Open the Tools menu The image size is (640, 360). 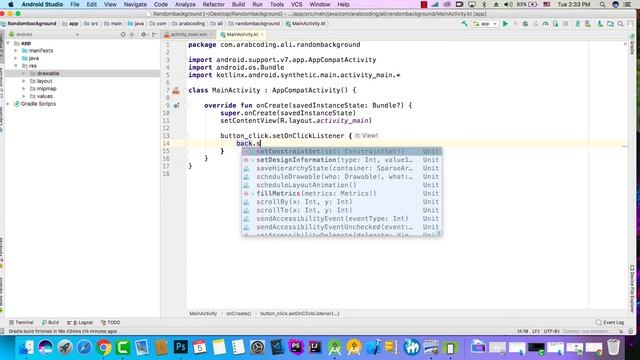pos(277,4)
